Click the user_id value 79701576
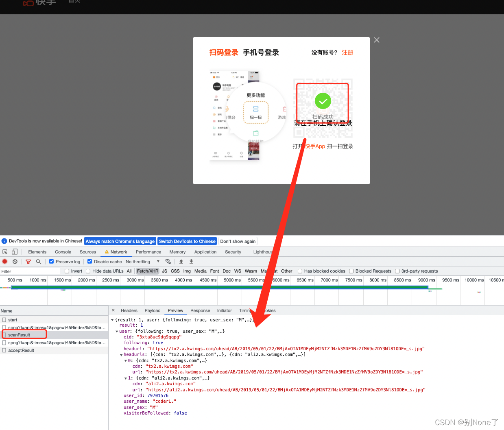The image size is (504, 430). pos(158,395)
